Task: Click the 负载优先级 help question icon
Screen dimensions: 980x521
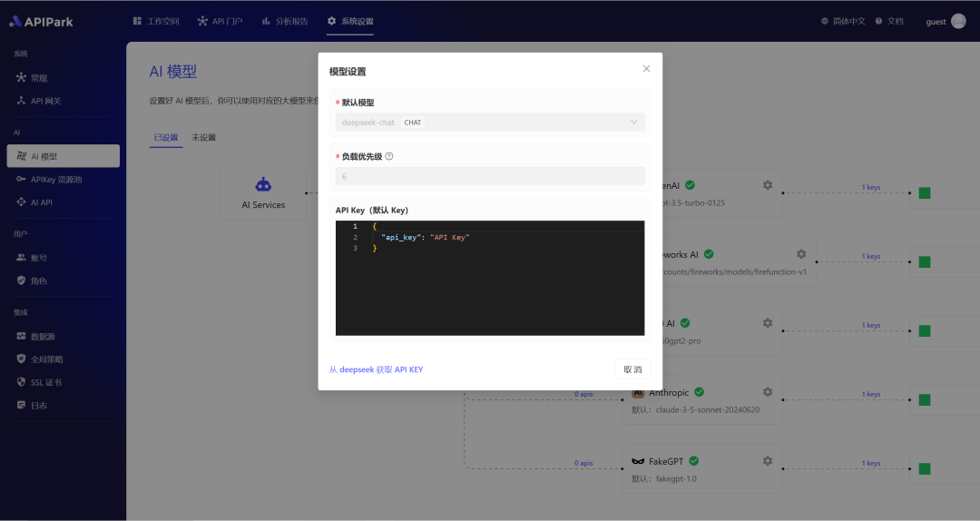Action: click(x=388, y=156)
